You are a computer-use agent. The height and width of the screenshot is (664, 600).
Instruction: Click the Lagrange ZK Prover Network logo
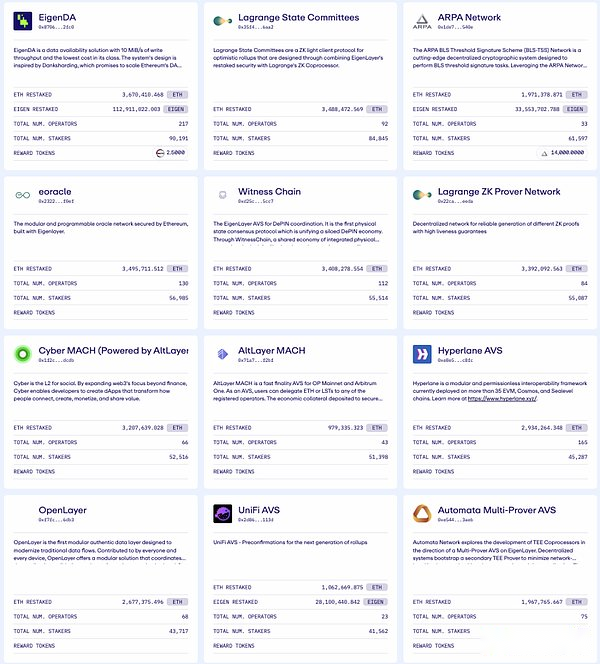pyautogui.click(x=422, y=195)
